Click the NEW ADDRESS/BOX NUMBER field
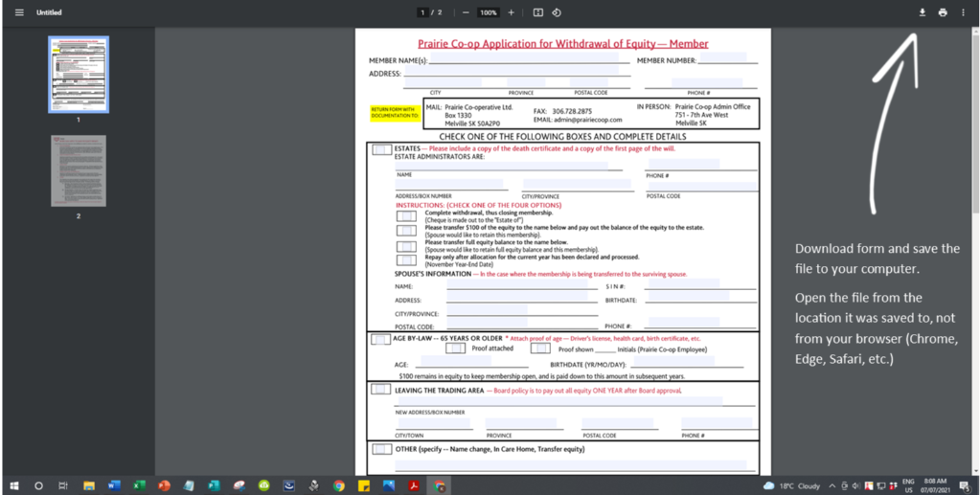Viewport: 980px width, 495px height. 560,401
